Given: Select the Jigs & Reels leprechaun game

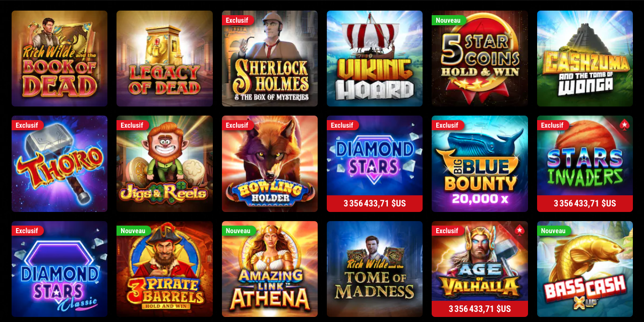Looking at the screenshot, I should [164, 164].
